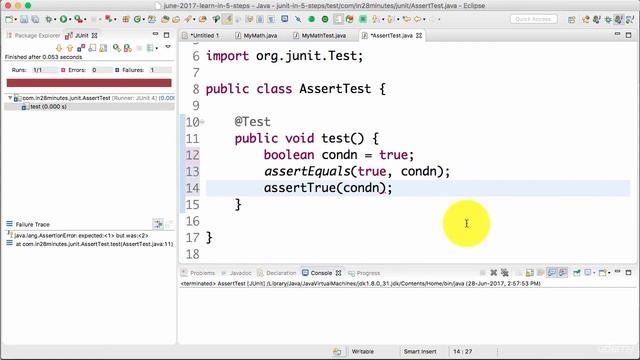Screen dimensions: 640x360
Task: Open the Next Annotation dropdown arrow
Action: pos(383,20)
